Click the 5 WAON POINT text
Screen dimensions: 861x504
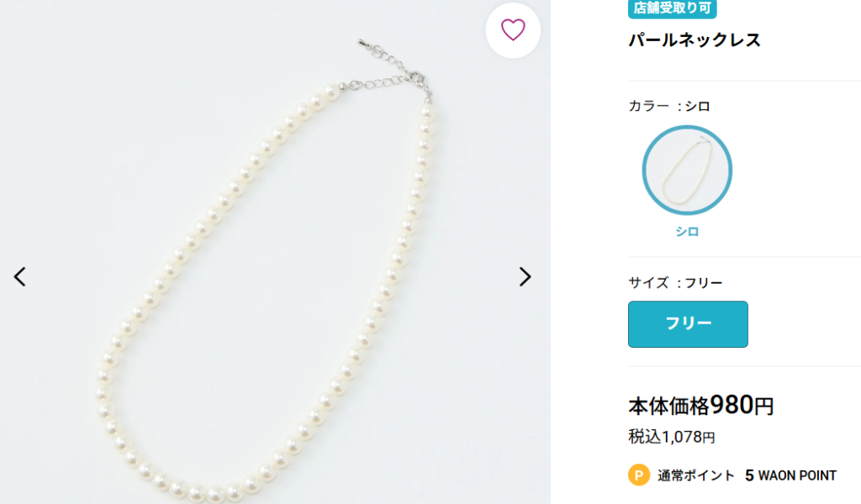790,475
